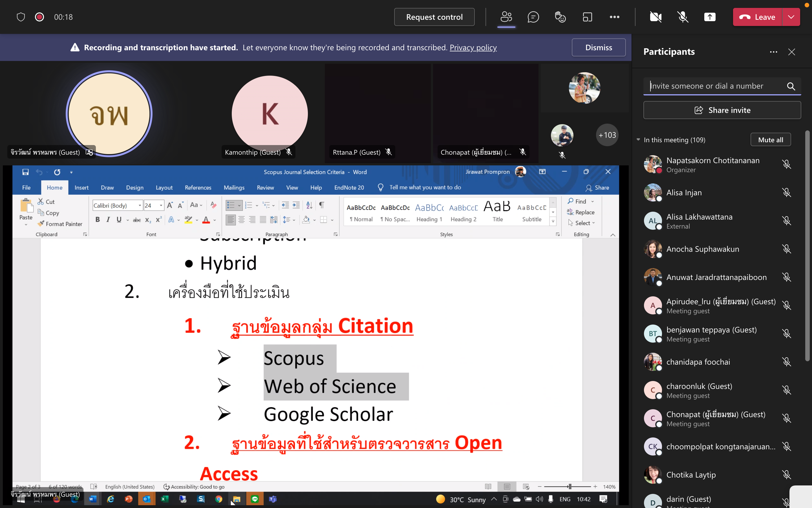This screenshot has height=508, width=812.
Task: Click the Clear Formatting icon in Word
Action: pos(213,205)
